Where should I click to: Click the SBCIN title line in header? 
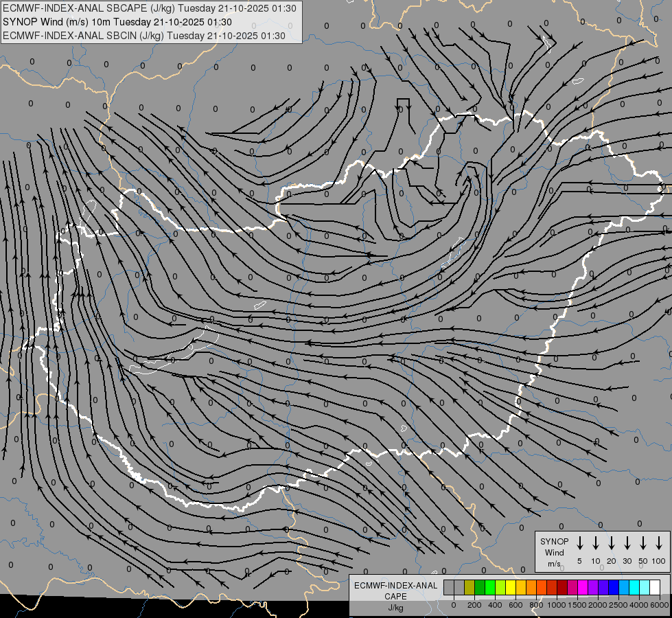[144, 36]
